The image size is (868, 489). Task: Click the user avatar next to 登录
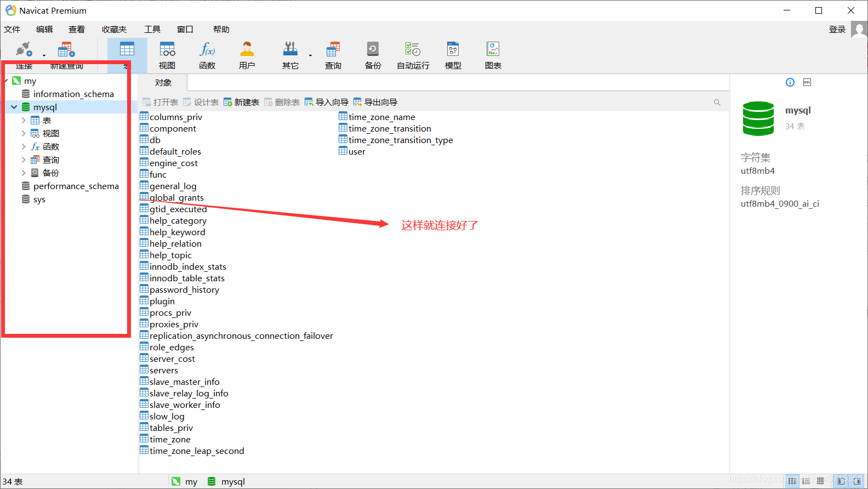[859, 30]
